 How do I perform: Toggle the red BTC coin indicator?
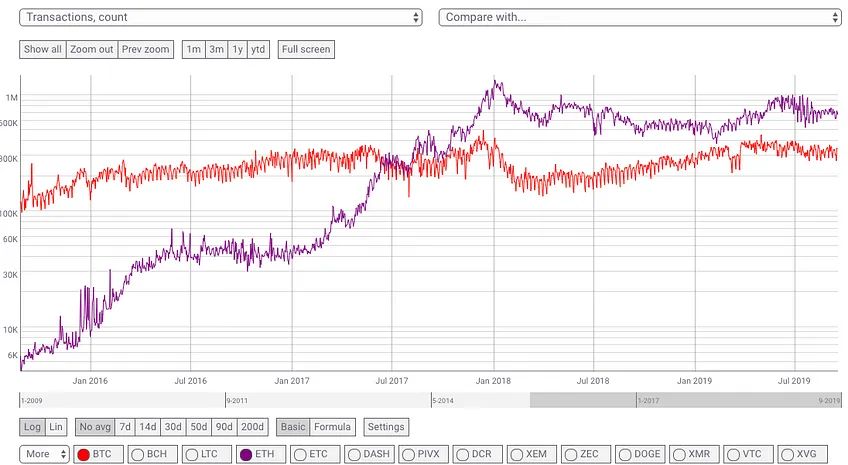point(83,455)
